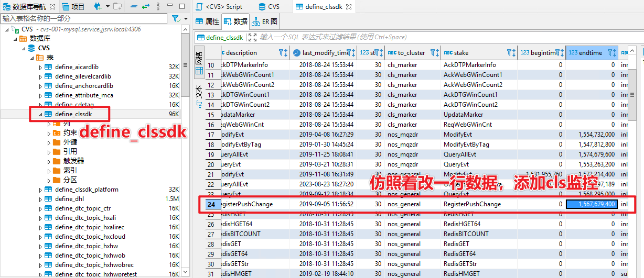Expand the define_dhl table node

point(41,199)
